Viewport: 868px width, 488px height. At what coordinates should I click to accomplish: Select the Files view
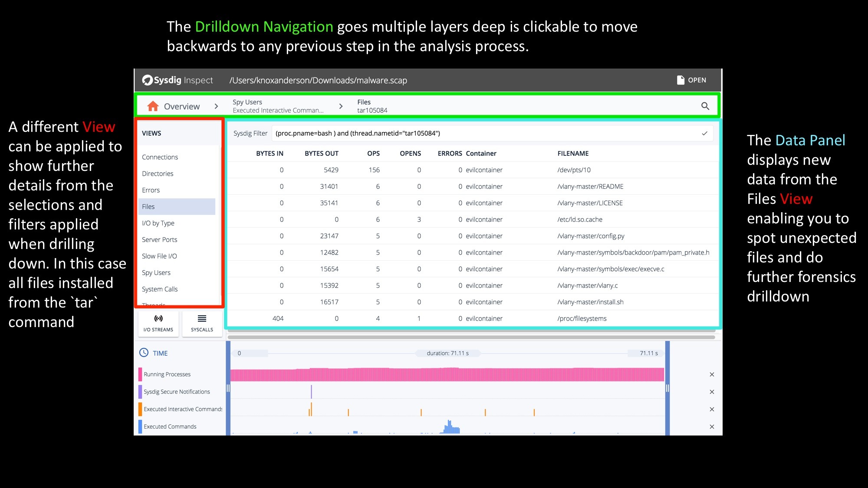coord(177,206)
